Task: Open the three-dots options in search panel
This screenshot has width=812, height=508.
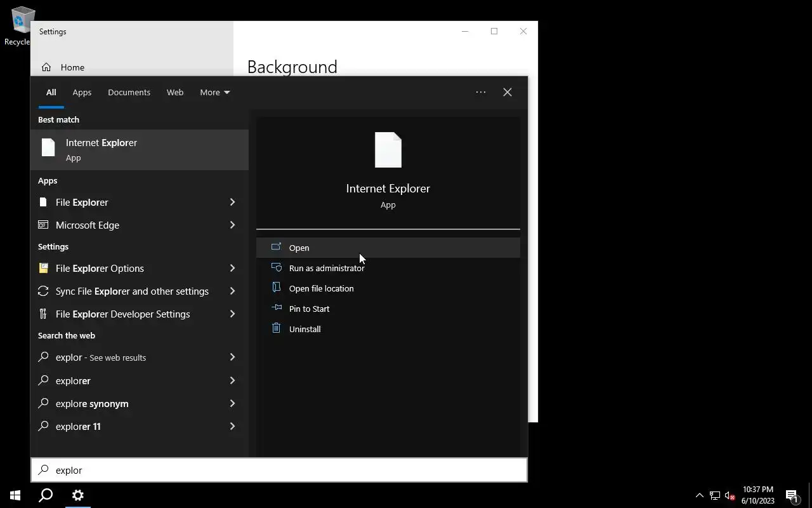Action: pos(481,92)
